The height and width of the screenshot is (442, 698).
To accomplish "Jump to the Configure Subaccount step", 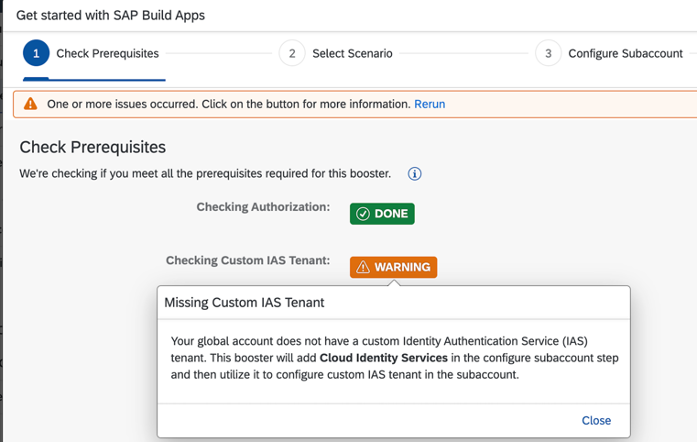I will point(625,54).
